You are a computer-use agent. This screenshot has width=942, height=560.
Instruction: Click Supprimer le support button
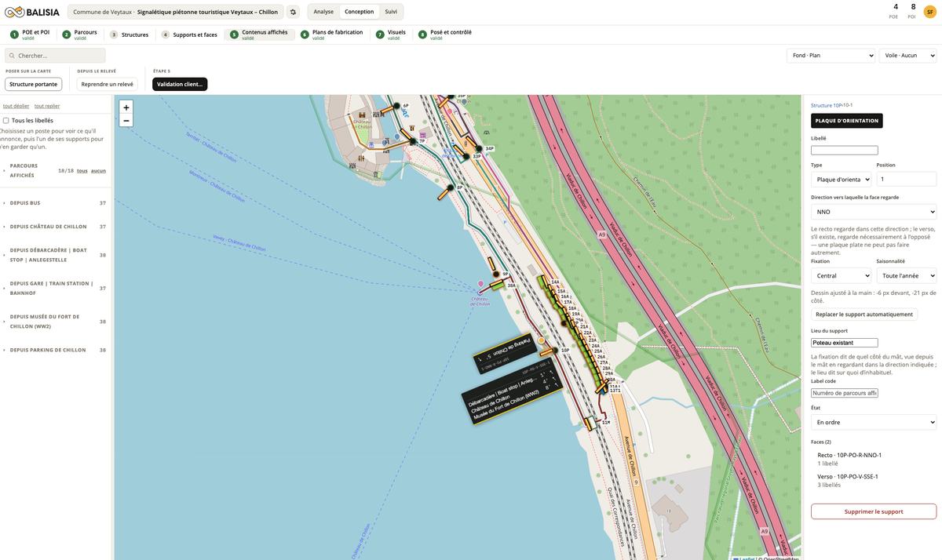(874, 511)
